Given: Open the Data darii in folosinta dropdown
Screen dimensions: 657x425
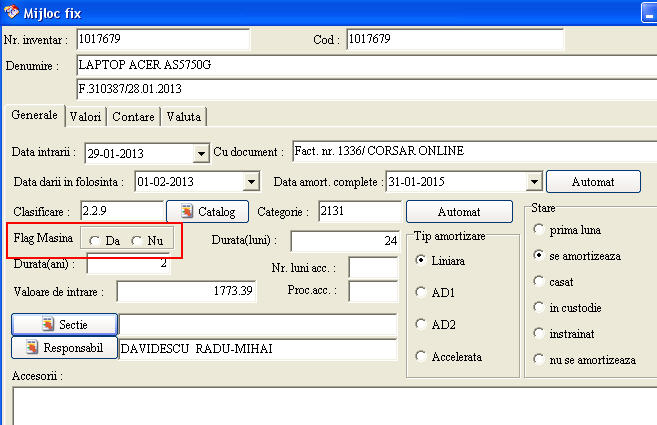Looking at the screenshot, I should (x=251, y=182).
